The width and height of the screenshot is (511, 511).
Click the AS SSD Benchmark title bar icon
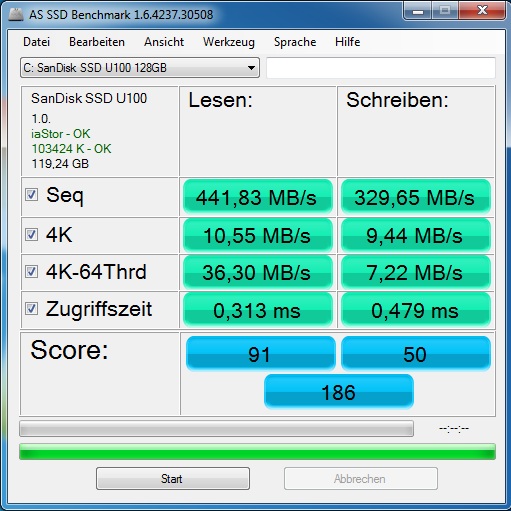(x=16, y=14)
